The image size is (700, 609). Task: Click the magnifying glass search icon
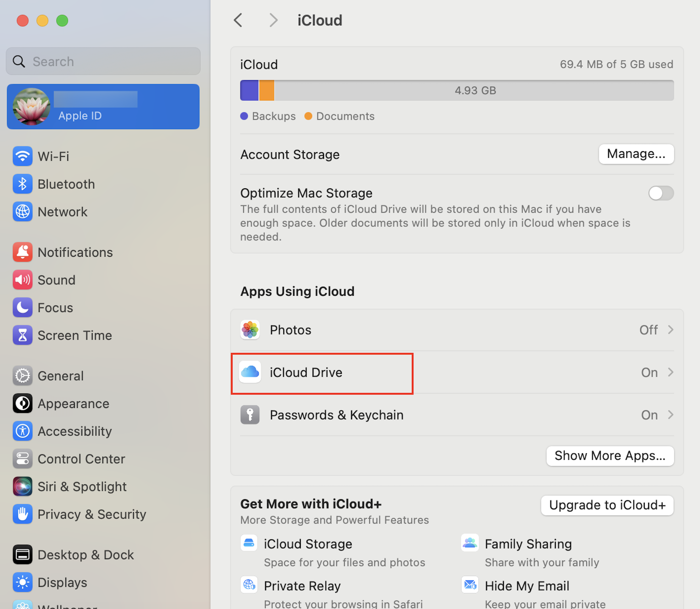coord(19,62)
